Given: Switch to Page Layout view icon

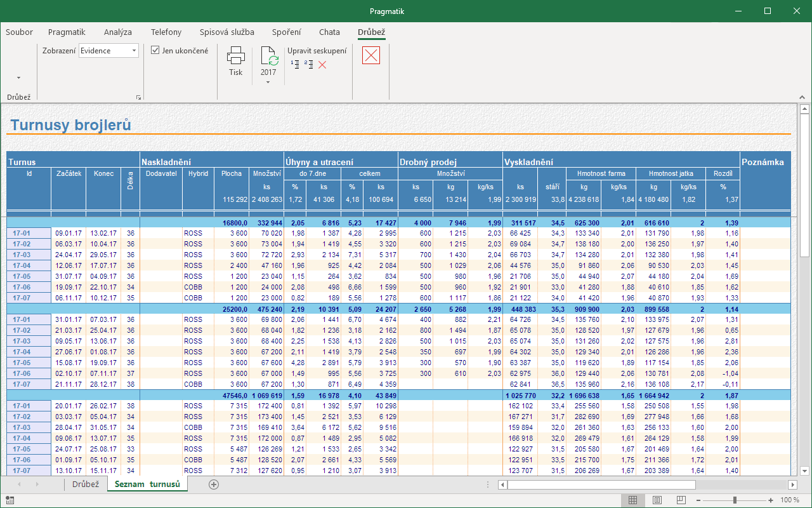Looking at the screenshot, I should tap(657, 500).
